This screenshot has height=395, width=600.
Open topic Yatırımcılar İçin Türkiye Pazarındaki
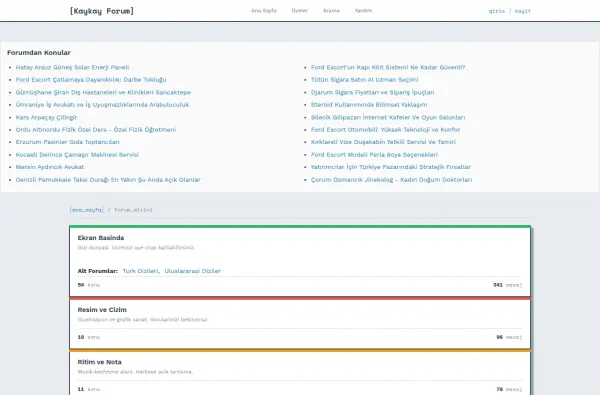pyautogui.click(x=391, y=167)
